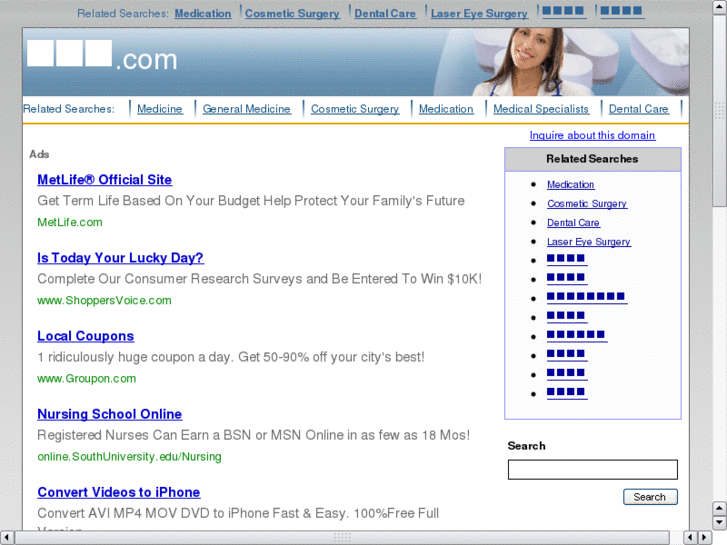
Task: Open the Is Today Your Lucky Day ad
Action: coord(120,258)
